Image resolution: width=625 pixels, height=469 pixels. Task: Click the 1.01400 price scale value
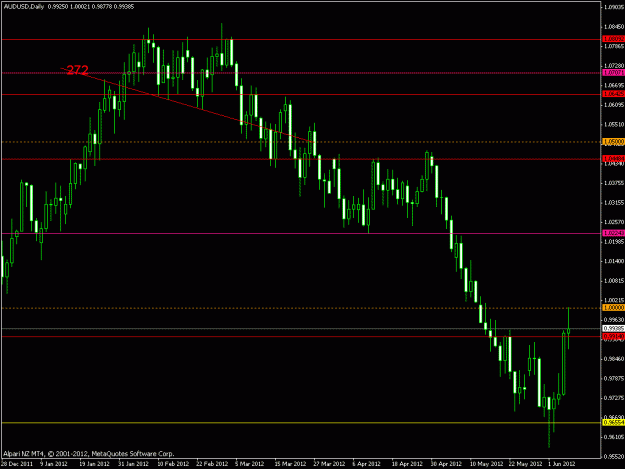pyautogui.click(x=614, y=261)
